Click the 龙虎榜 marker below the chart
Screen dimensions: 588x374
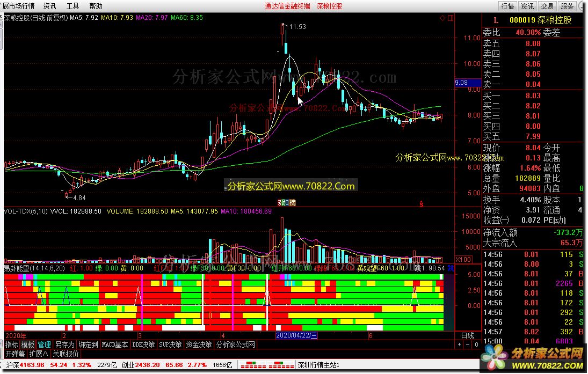coord(287,203)
